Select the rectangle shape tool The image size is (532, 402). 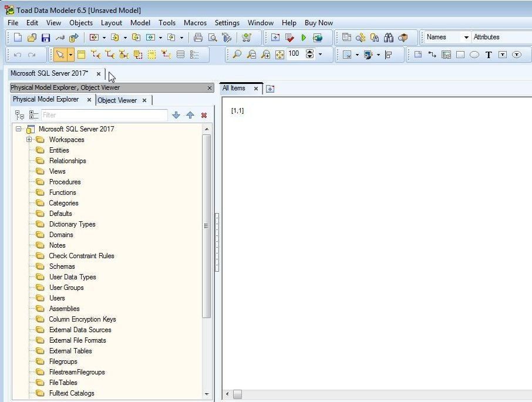(460, 55)
